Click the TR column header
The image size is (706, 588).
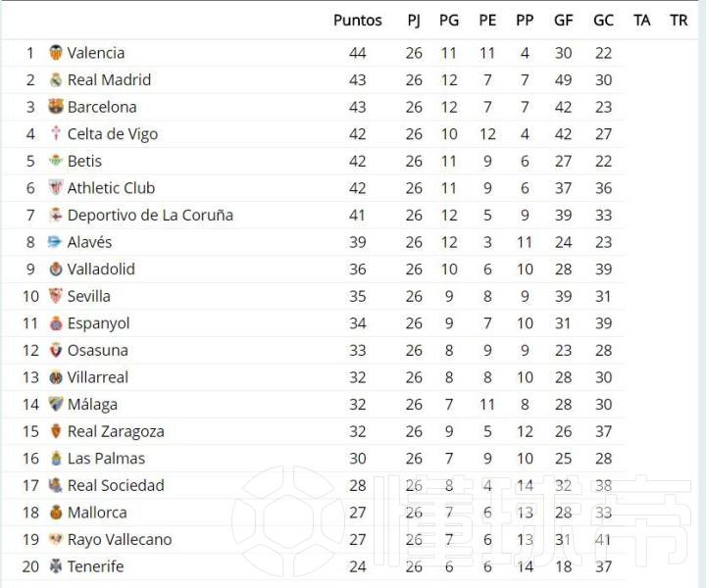(x=679, y=21)
